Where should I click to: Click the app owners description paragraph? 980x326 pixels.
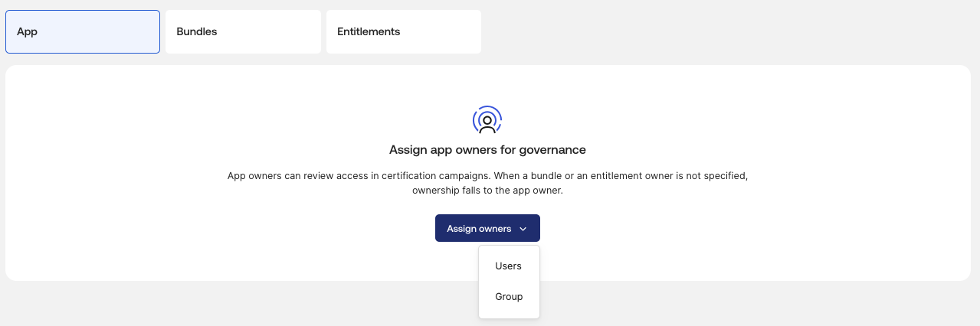tap(487, 183)
